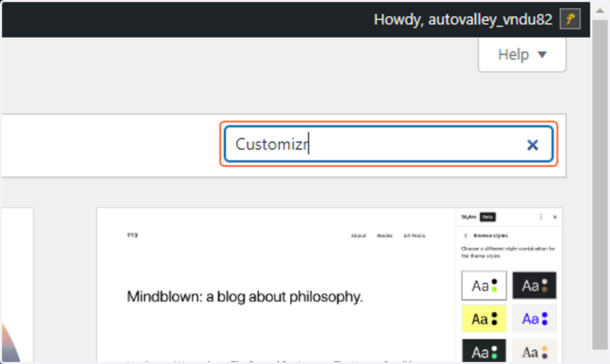610x364 pixels.
Task: Select the dark Aa swatch with green dot
Action: click(484, 351)
